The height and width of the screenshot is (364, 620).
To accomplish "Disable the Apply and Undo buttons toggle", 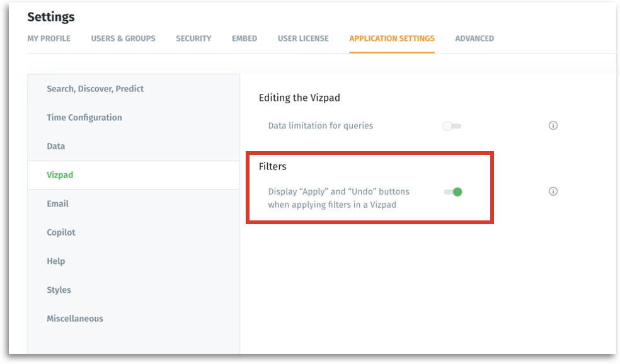I will 453,192.
